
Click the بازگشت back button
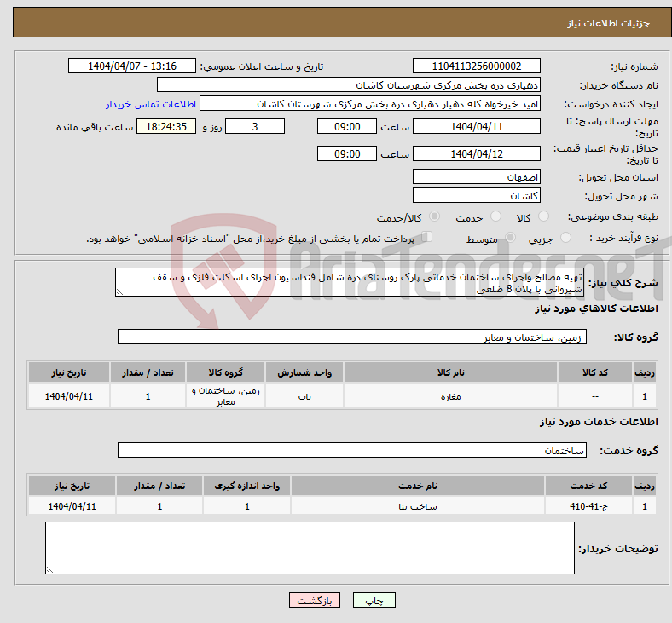pos(315,600)
